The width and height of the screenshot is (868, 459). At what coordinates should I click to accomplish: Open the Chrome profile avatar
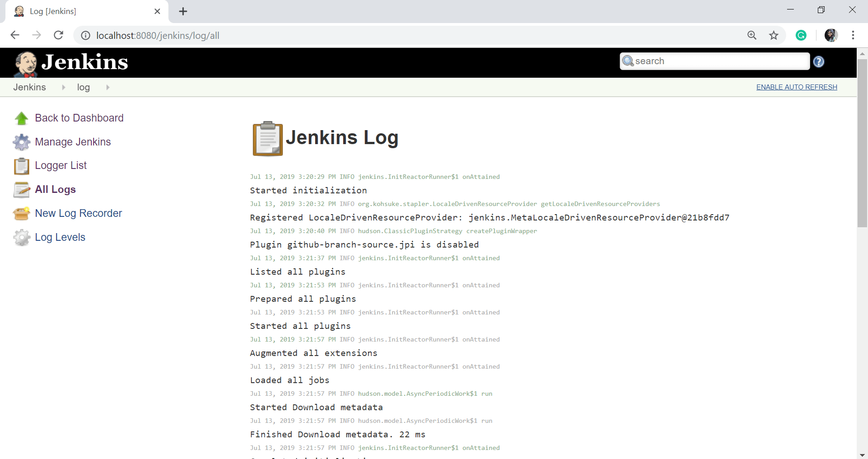coord(831,35)
